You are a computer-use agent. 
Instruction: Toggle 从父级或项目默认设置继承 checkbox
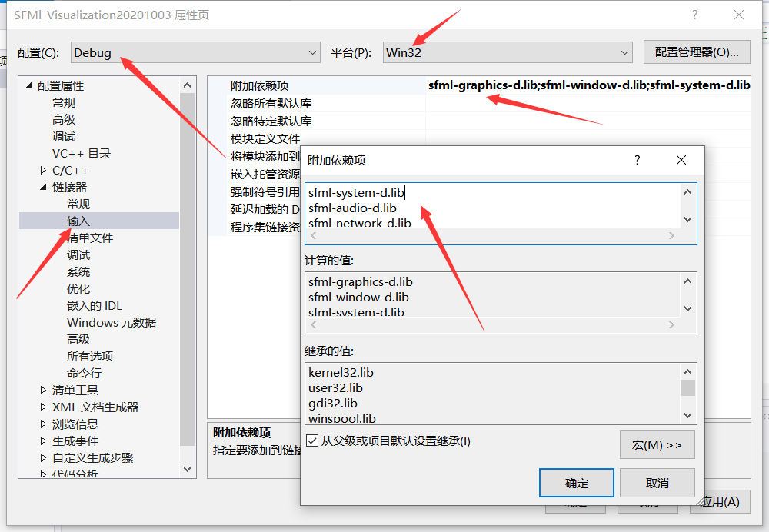point(312,441)
